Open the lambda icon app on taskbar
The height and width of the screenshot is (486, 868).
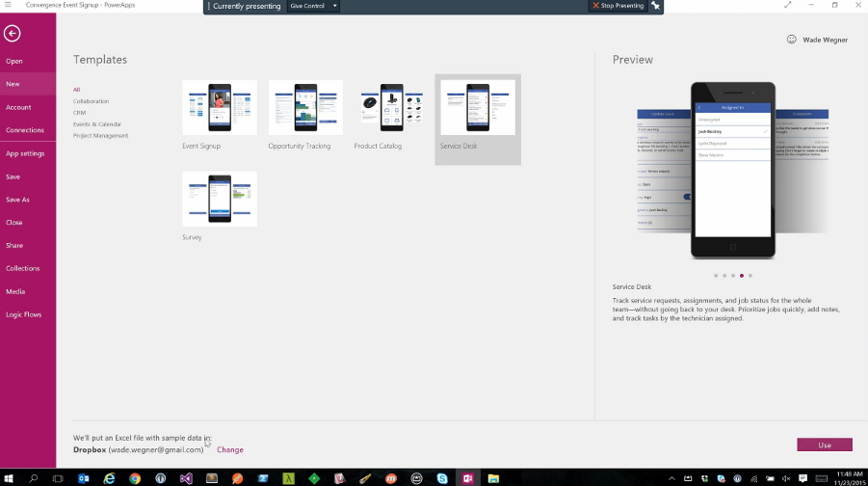pos(288,478)
